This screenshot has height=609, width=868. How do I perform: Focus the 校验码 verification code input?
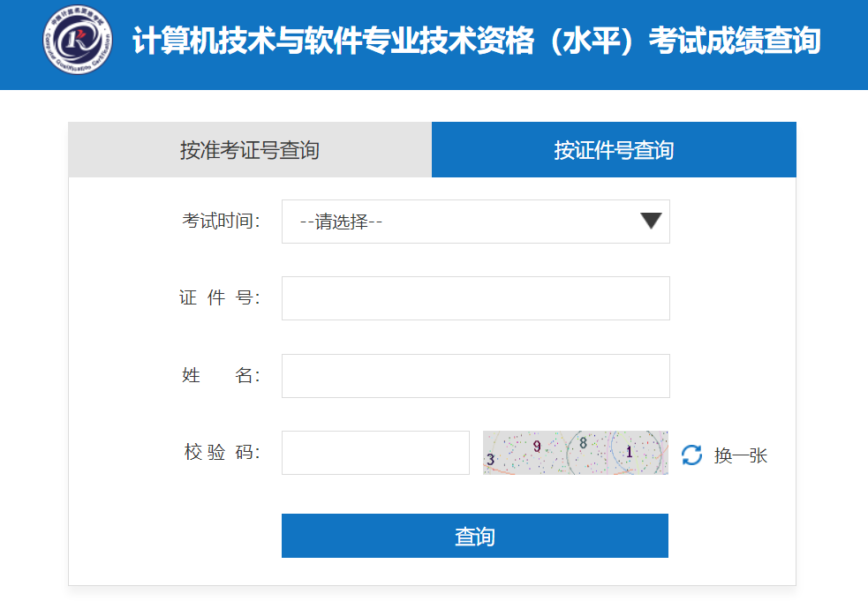pyautogui.click(x=375, y=453)
